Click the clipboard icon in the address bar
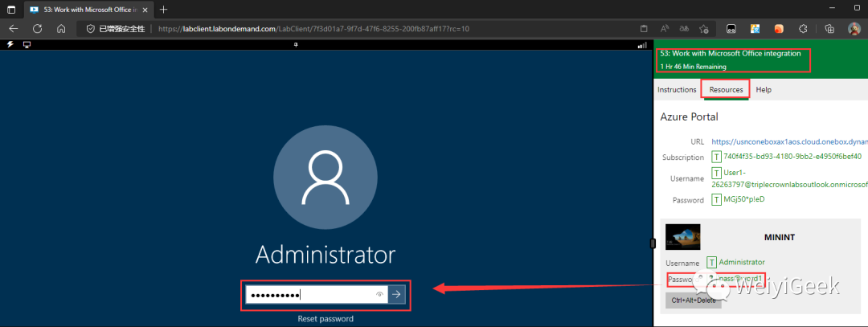 click(x=644, y=29)
